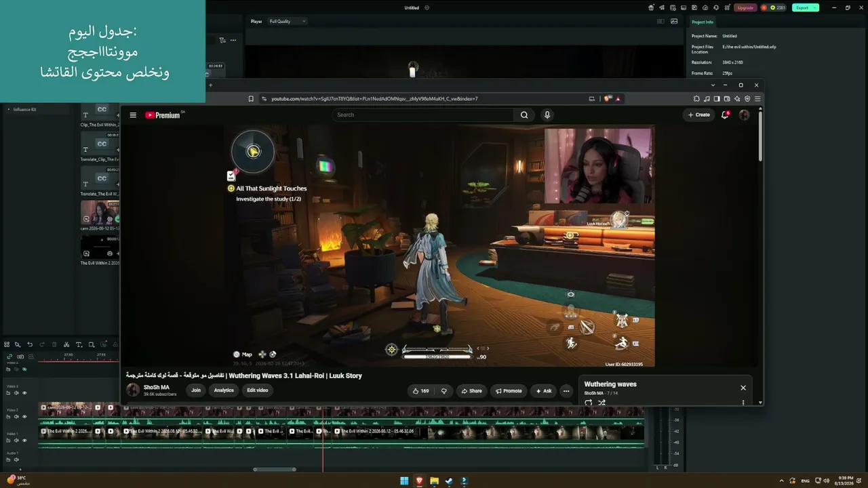This screenshot has height=488, width=868.
Task: Open the playlist options three-dot menu
Action: pos(743,403)
